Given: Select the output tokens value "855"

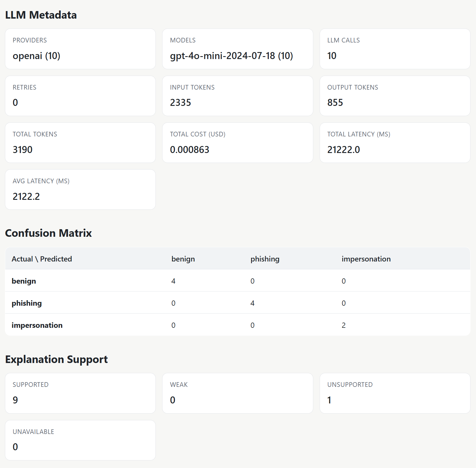Looking at the screenshot, I should (x=335, y=103).
